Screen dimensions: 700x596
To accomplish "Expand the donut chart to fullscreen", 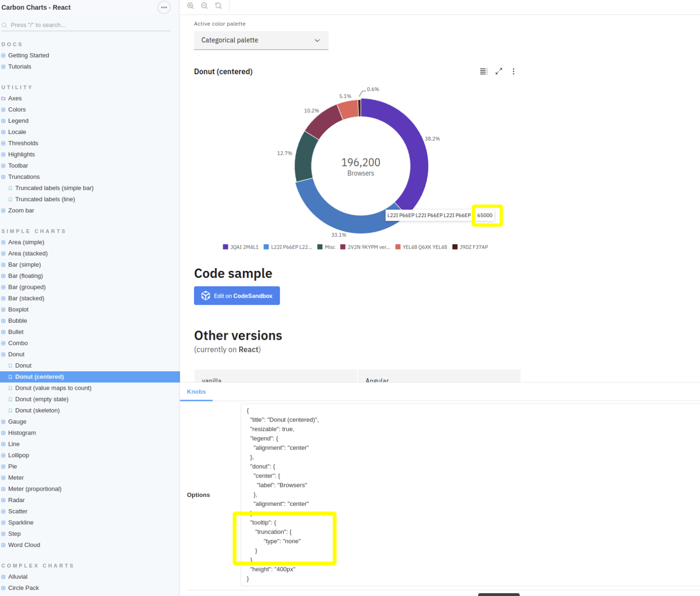I will [x=499, y=71].
